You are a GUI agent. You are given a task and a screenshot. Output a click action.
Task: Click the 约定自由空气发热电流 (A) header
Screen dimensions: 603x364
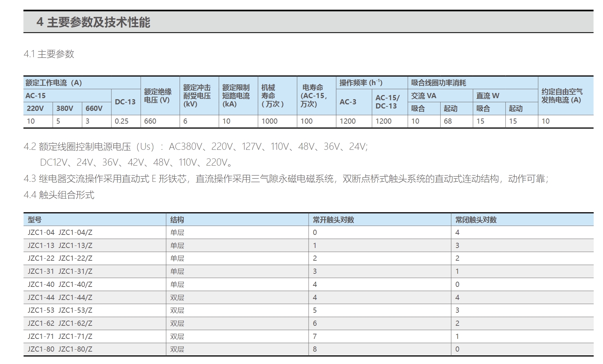tap(562, 96)
